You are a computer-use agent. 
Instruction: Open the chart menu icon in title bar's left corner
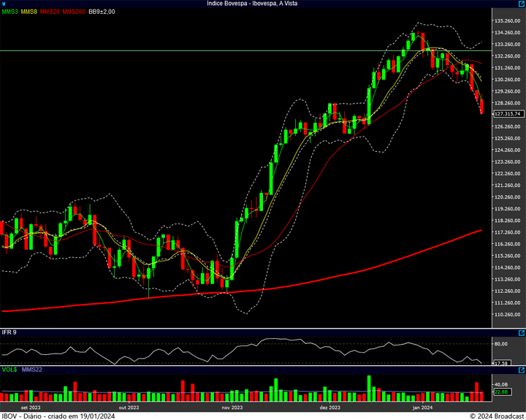click(x=4, y=4)
